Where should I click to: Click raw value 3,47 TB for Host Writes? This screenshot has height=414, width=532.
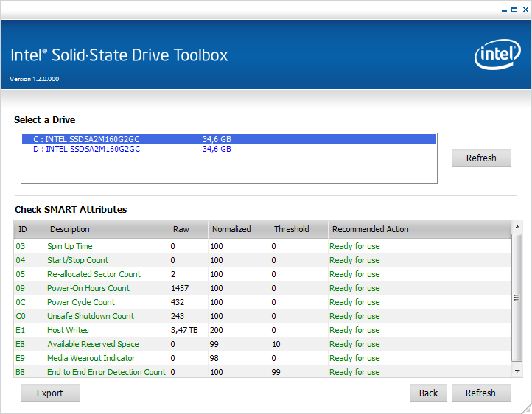pyautogui.click(x=184, y=330)
